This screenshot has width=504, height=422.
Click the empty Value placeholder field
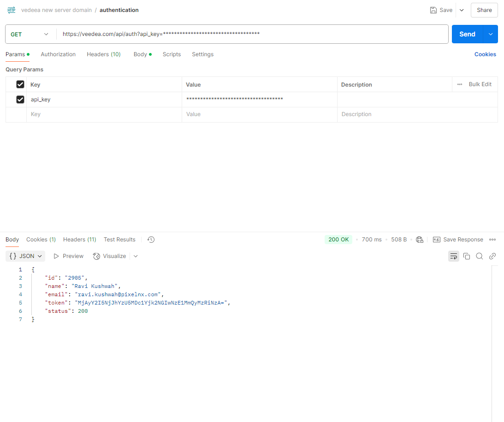[260, 114]
